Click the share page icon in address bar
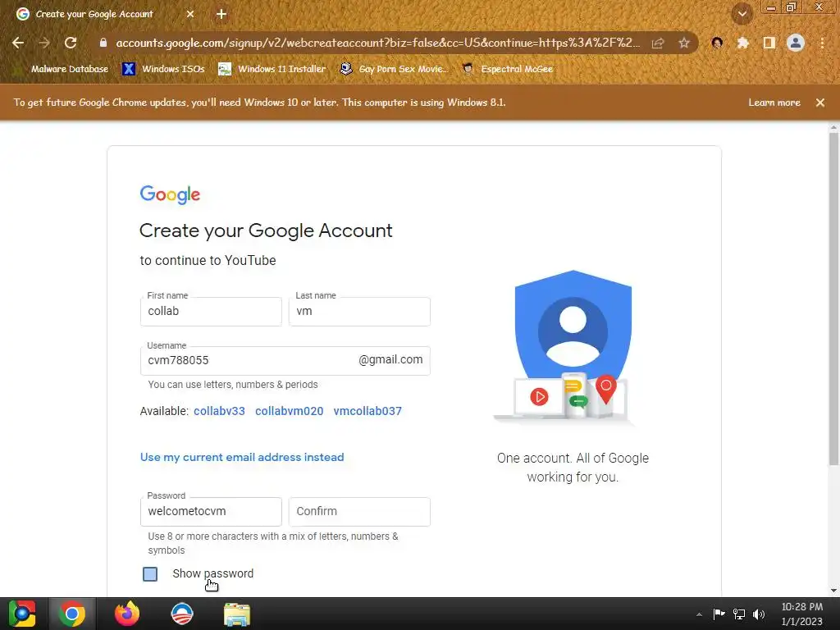840x630 pixels. [658, 43]
